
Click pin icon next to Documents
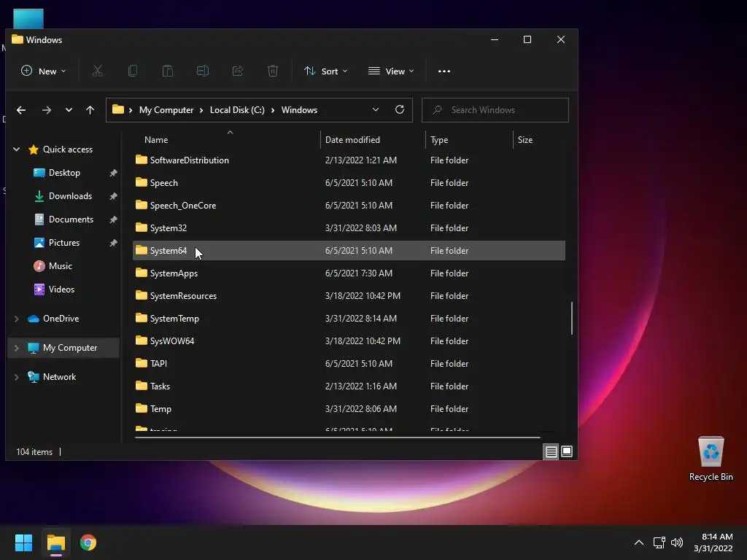(x=113, y=219)
